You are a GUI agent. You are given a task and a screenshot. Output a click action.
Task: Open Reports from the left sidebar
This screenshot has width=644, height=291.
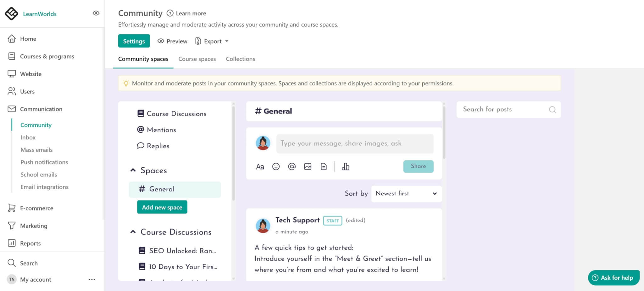click(30, 243)
